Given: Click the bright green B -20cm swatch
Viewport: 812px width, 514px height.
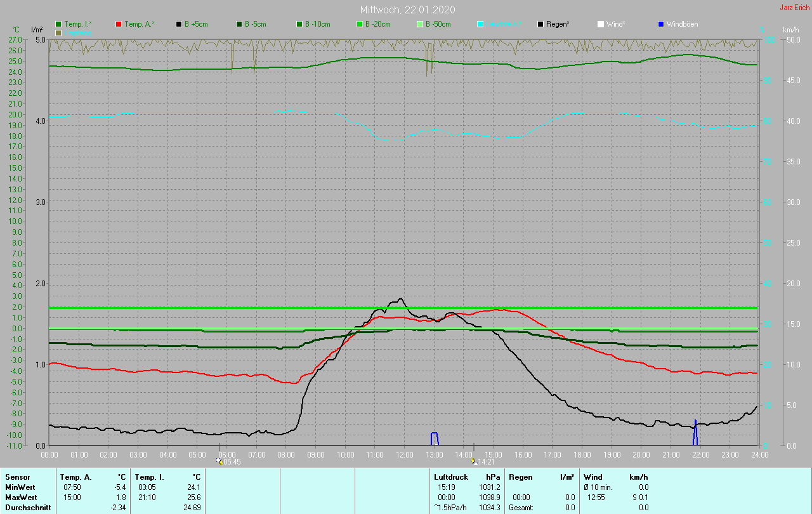Looking at the screenshot, I should click(359, 24).
